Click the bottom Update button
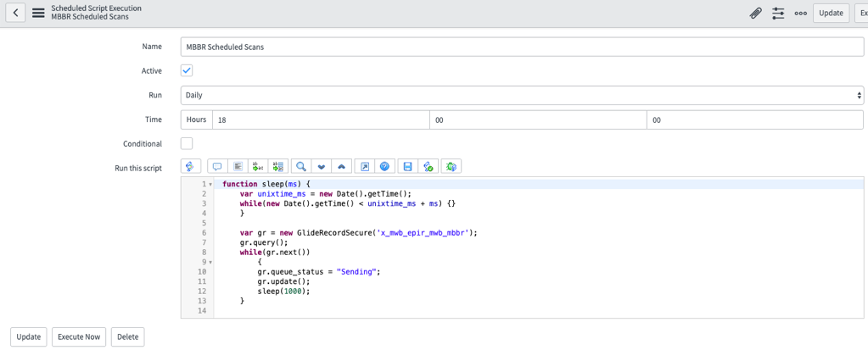The image size is (868, 350). click(28, 336)
